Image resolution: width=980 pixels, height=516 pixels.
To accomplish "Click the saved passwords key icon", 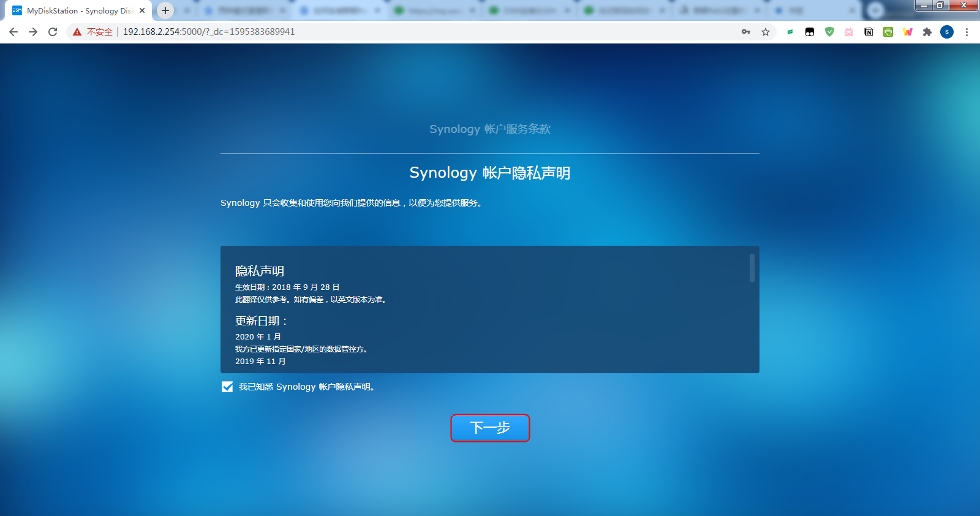I will coord(746,32).
